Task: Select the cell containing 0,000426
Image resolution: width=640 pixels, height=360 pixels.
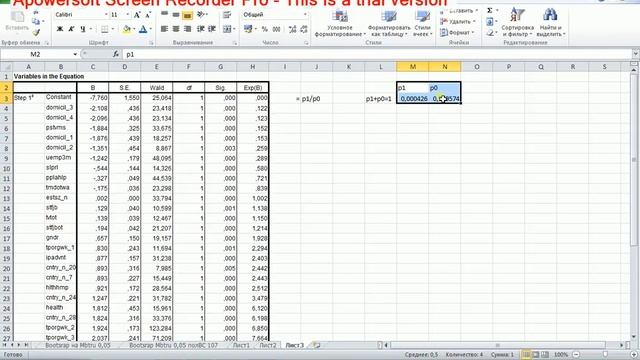Action: point(413,98)
